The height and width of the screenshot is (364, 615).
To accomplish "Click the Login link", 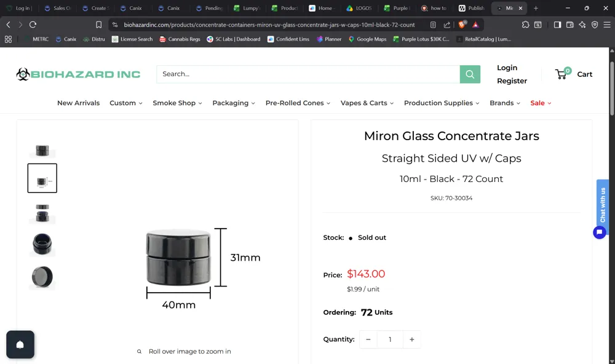I will point(507,68).
